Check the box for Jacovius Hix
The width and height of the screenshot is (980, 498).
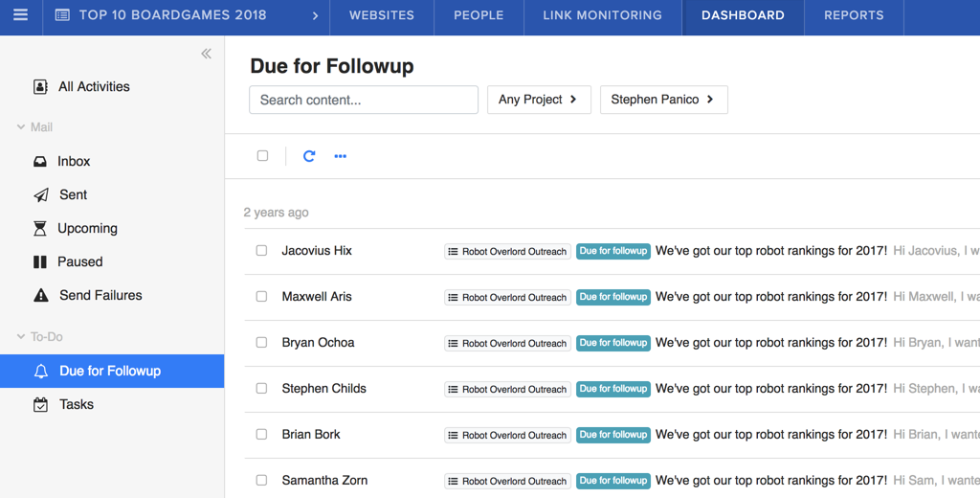(261, 251)
